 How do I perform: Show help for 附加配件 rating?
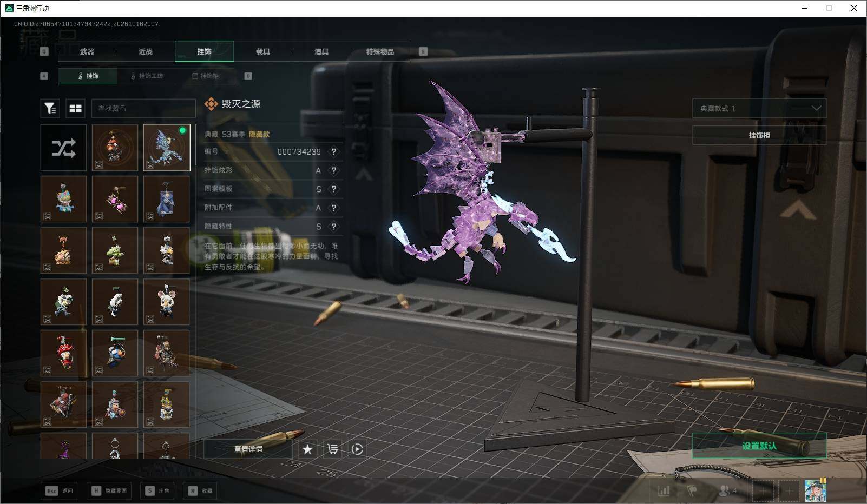pyautogui.click(x=334, y=208)
